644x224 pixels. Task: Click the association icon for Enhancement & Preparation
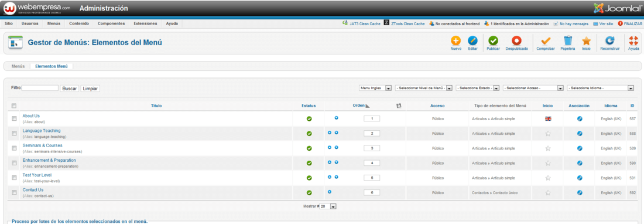coord(580,163)
